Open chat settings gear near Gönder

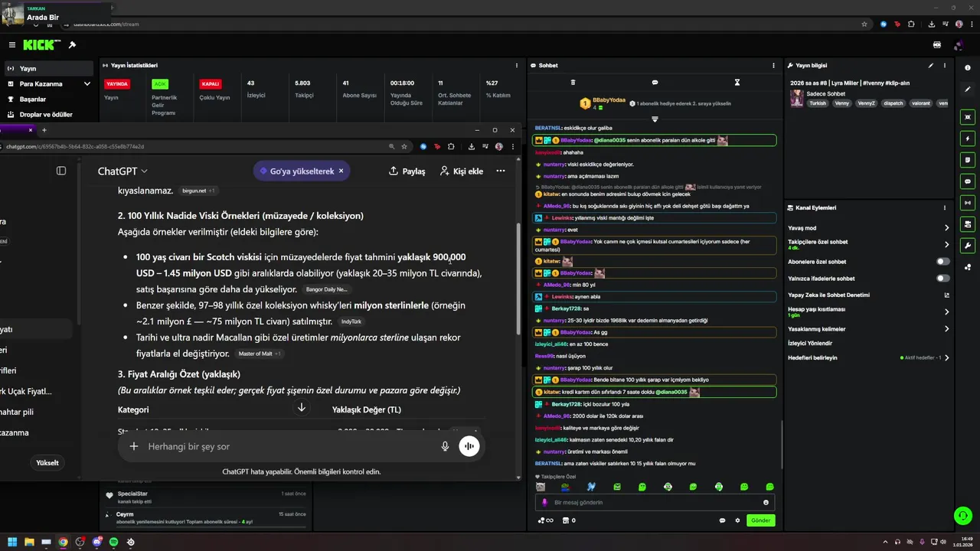738,520
